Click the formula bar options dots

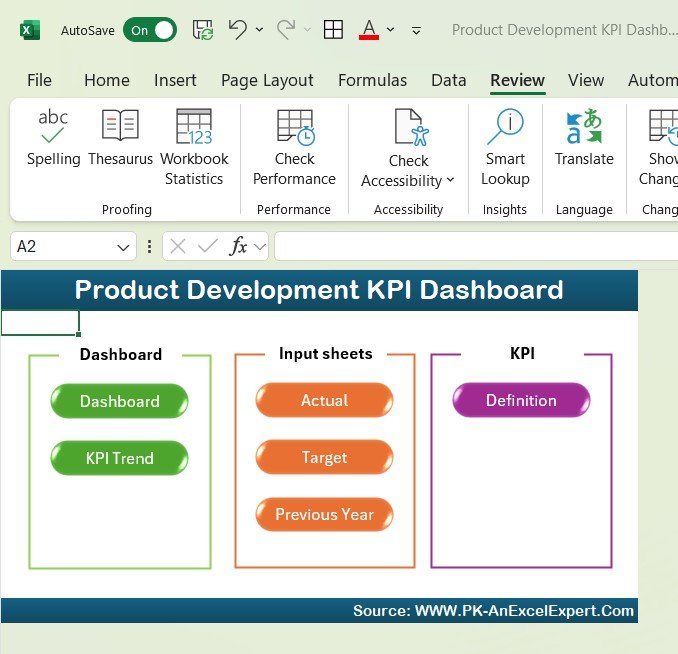point(149,247)
